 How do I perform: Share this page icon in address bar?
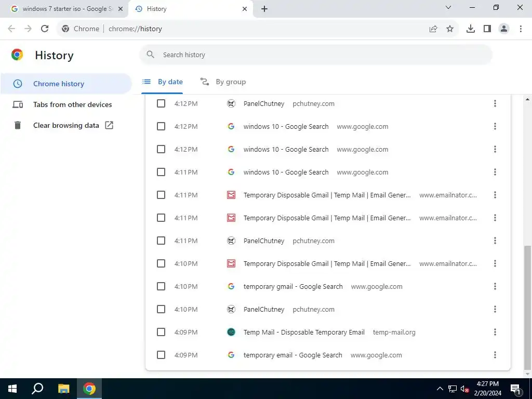tap(433, 29)
